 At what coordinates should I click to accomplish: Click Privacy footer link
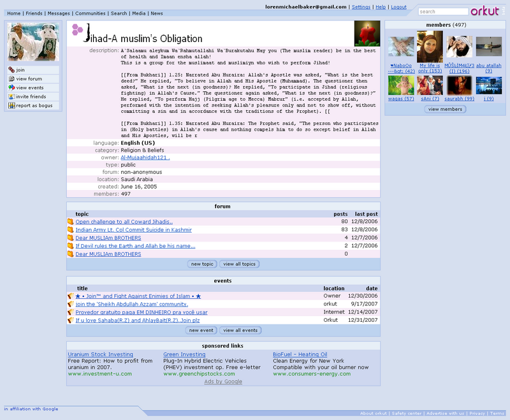(x=477, y=414)
